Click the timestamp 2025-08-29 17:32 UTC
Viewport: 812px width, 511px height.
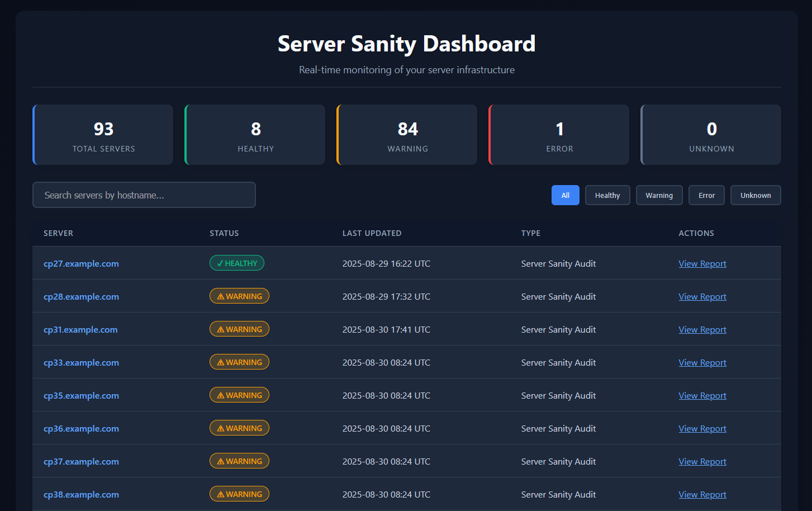click(x=386, y=297)
